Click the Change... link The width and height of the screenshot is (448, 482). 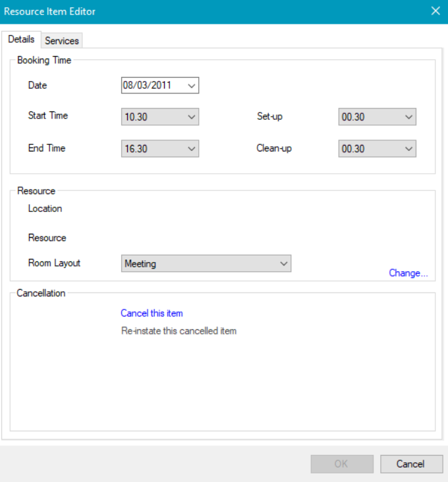click(408, 273)
